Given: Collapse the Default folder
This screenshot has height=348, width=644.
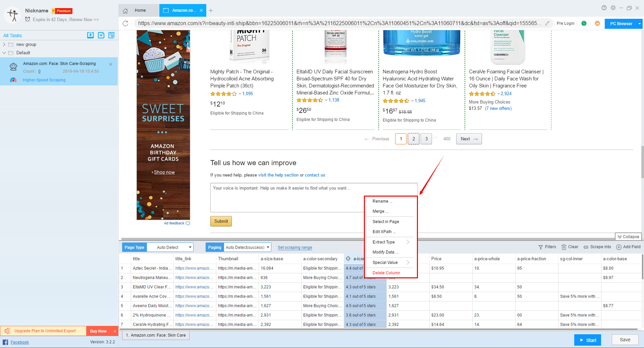Looking at the screenshot, I should (4, 53).
